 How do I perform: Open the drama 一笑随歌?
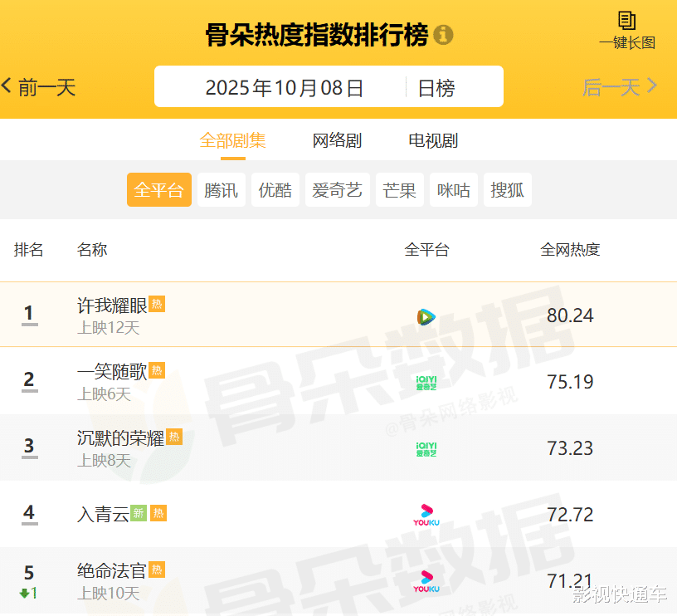112,371
